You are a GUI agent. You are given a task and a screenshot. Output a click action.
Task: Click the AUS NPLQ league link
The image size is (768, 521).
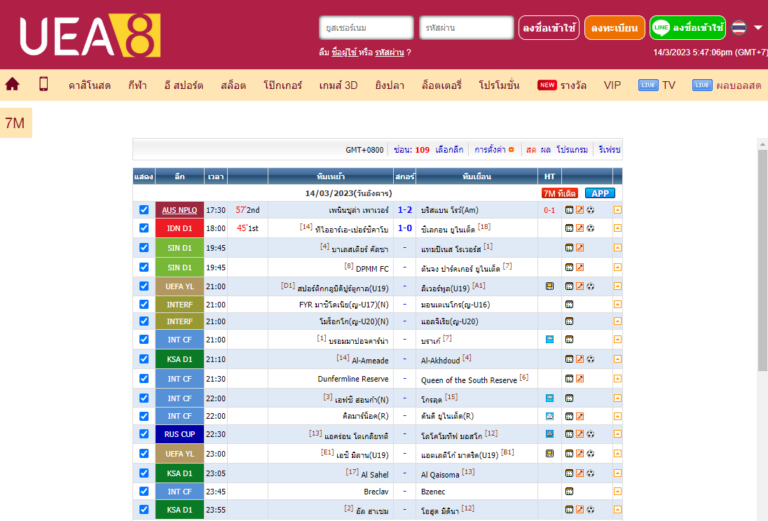tap(180, 210)
